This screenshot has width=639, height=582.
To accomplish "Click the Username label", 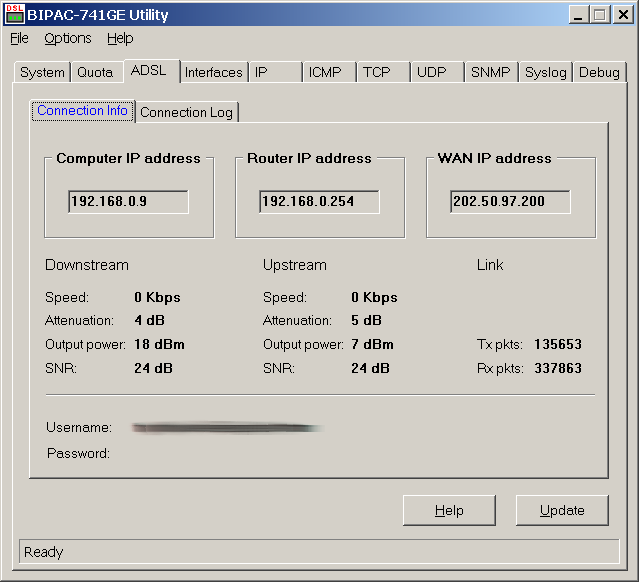I will tap(79, 428).
